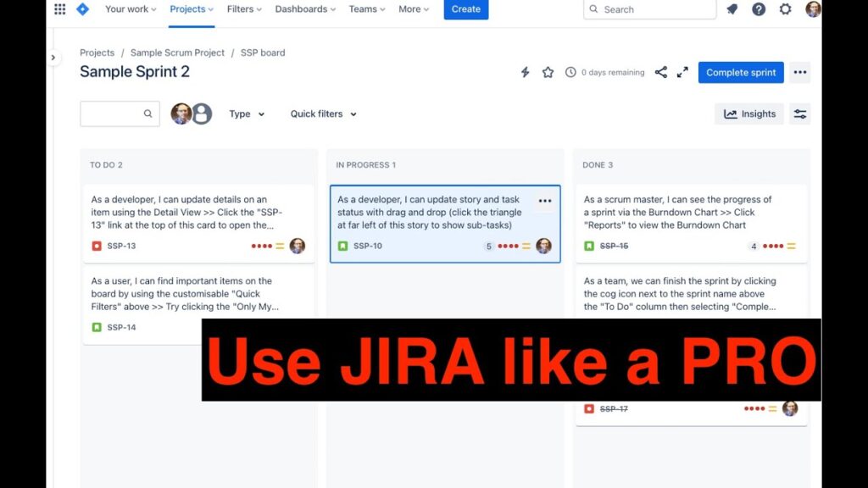Click the Jira logo icon
This screenshot has width=868, height=488.
click(82, 8)
